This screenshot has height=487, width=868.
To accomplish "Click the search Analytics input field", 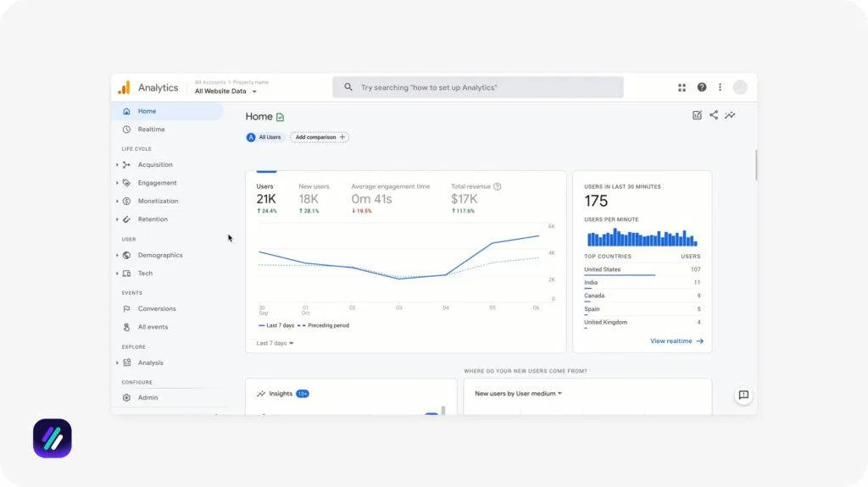I will pos(478,87).
